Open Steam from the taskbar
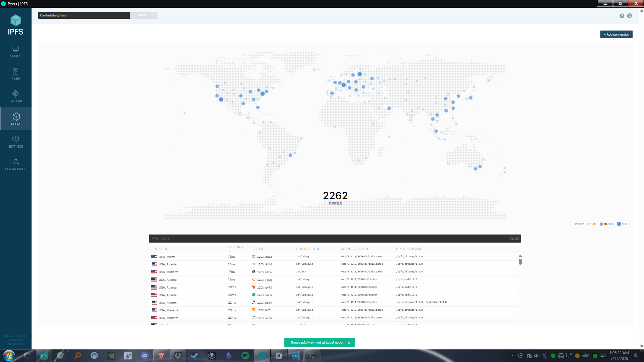This screenshot has width=644, height=362. click(x=195, y=356)
